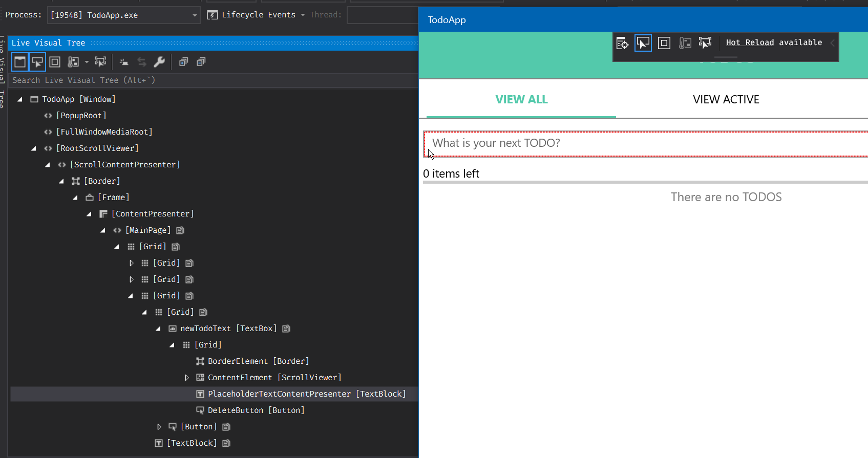Collapse the [MainPage] node
The height and width of the screenshot is (458, 868).
click(x=103, y=230)
